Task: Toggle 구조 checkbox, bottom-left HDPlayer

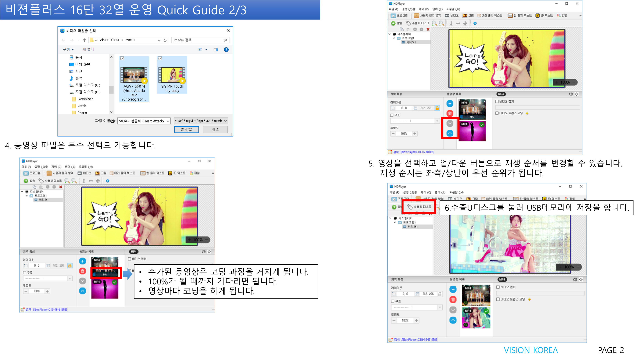Action: coord(24,273)
